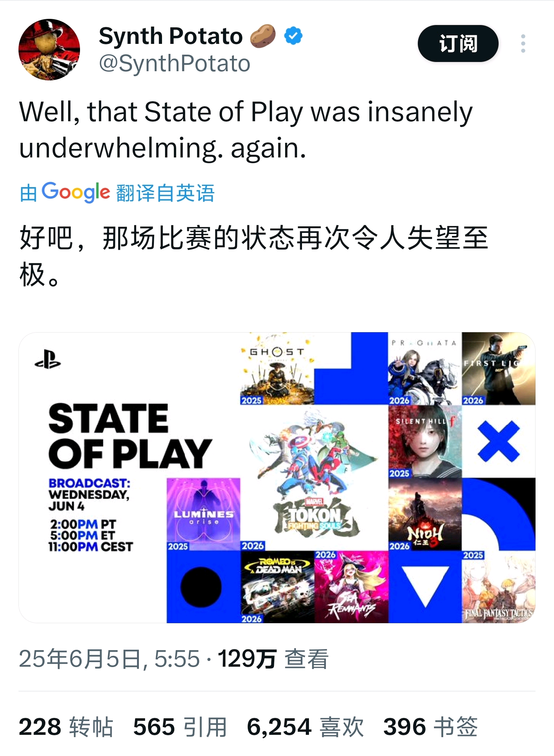This screenshot has height=756, width=554.
Task: View the 6,254 喜欢 likes list
Action: pyautogui.click(x=305, y=727)
